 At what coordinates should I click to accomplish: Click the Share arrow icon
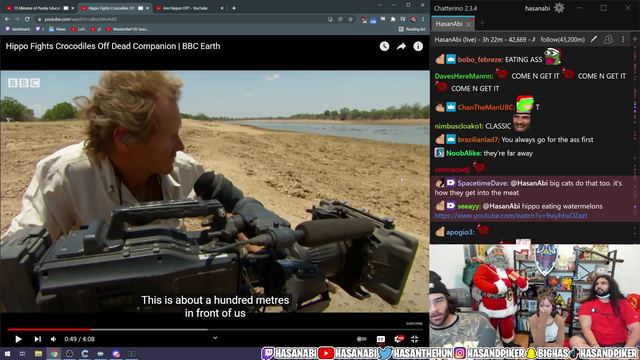[401, 47]
